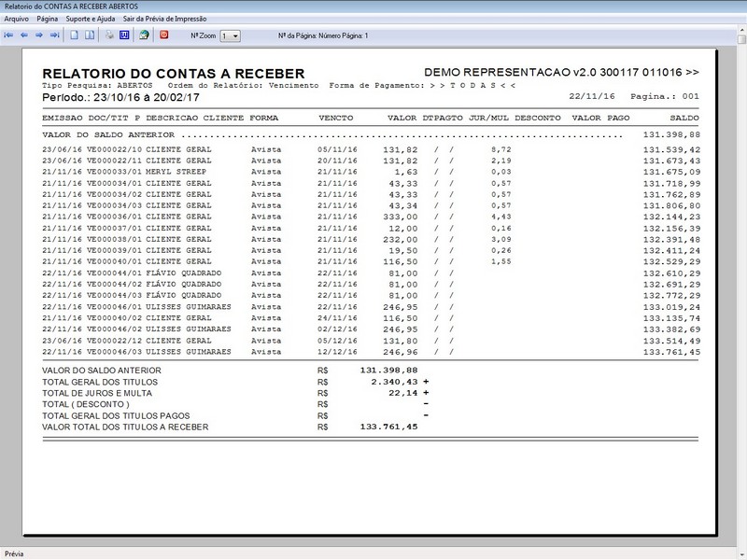Click the globe email/web icon
This screenshot has height=560, width=747.
point(144,35)
